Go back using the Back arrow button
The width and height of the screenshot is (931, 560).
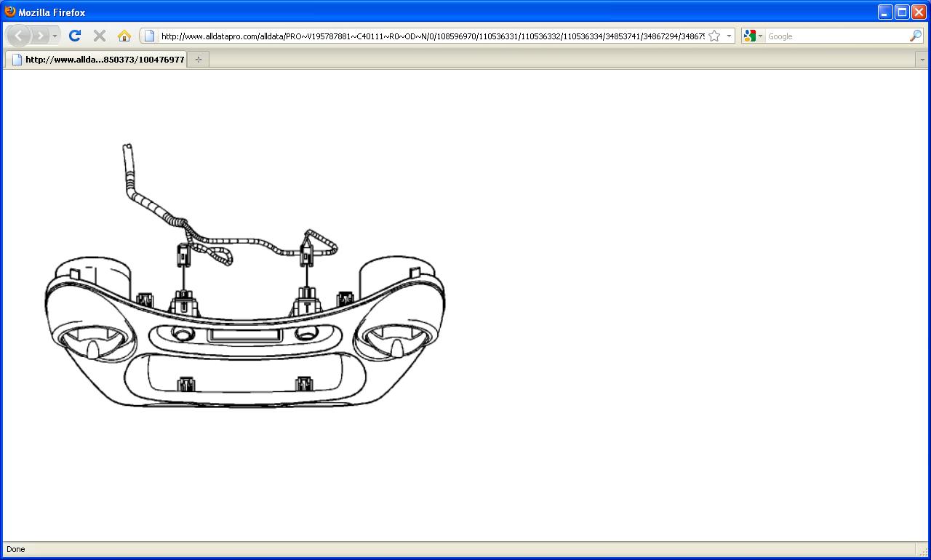pyautogui.click(x=18, y=36)
